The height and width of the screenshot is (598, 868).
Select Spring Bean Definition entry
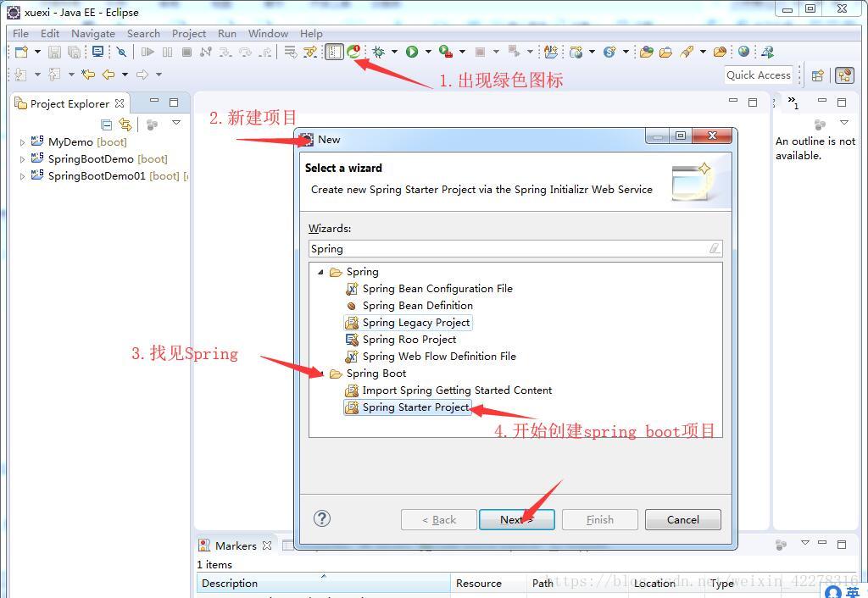tap(409, 306)
